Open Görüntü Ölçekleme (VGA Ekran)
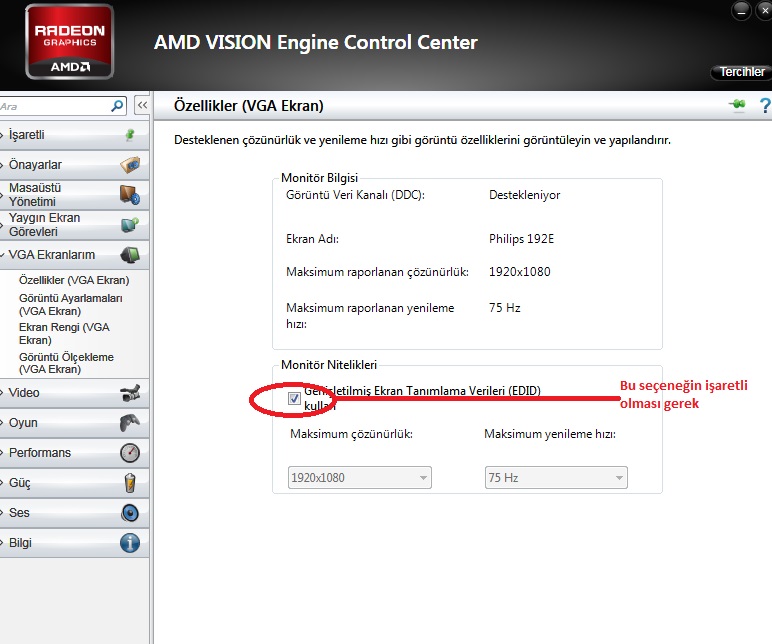 pyautogui.click(x=66, y=363)
